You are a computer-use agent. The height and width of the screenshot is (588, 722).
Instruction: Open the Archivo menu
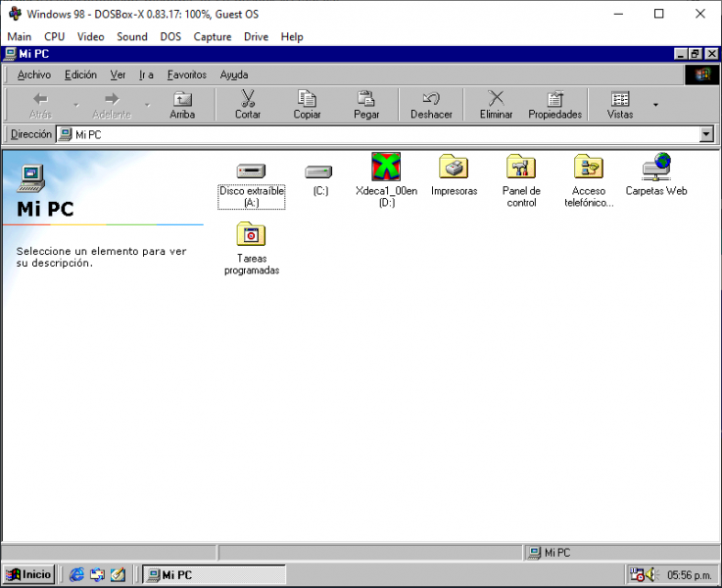[x=33, y=74]
